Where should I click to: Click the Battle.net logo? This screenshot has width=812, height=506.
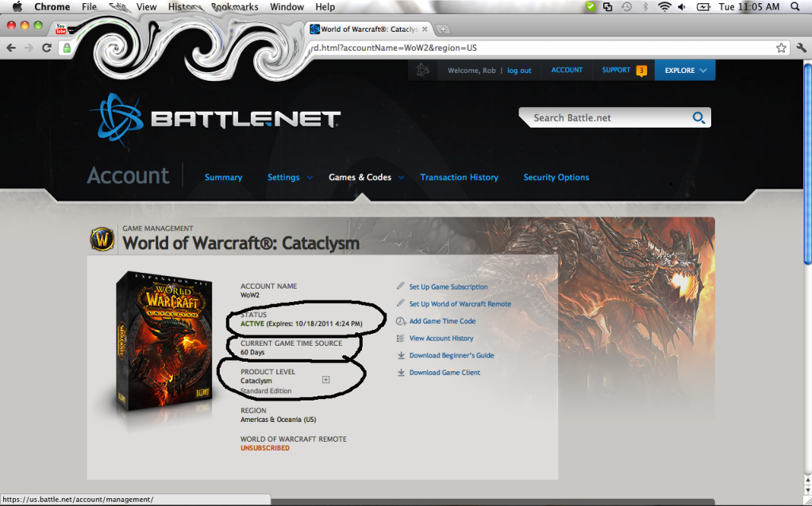(x=214, y=119)
